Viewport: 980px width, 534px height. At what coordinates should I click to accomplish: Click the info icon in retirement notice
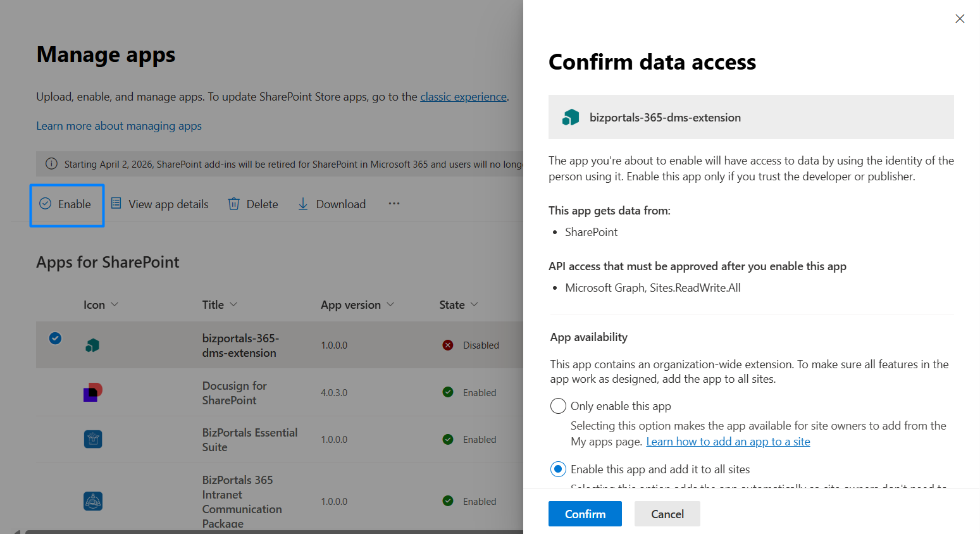point(51,164)
